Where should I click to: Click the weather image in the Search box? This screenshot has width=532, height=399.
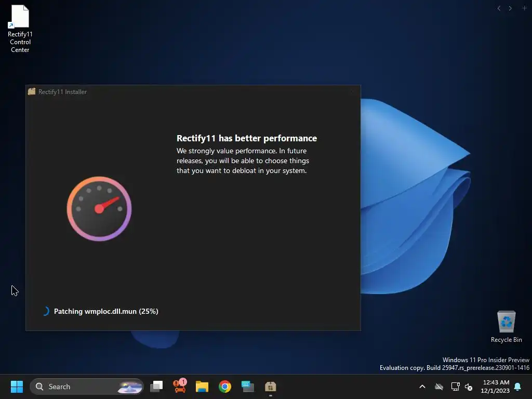point(129,387)
